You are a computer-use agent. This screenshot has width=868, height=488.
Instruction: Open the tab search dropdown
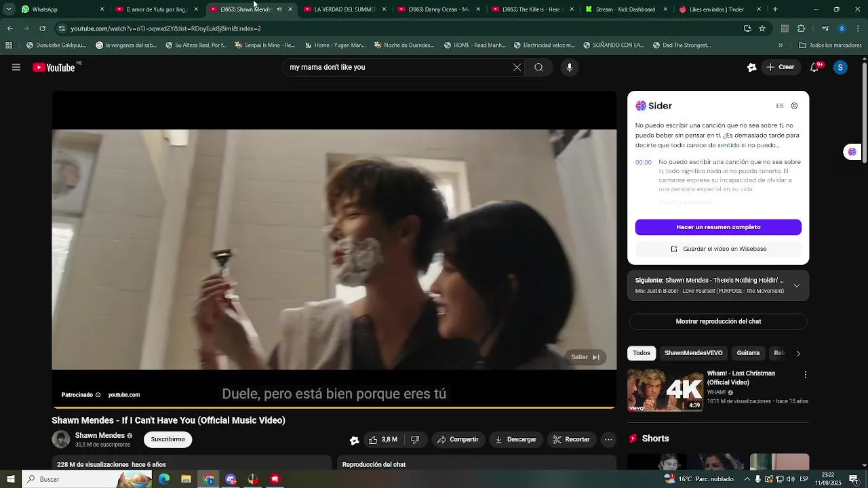pyautogui.click(x=9, y=9)
